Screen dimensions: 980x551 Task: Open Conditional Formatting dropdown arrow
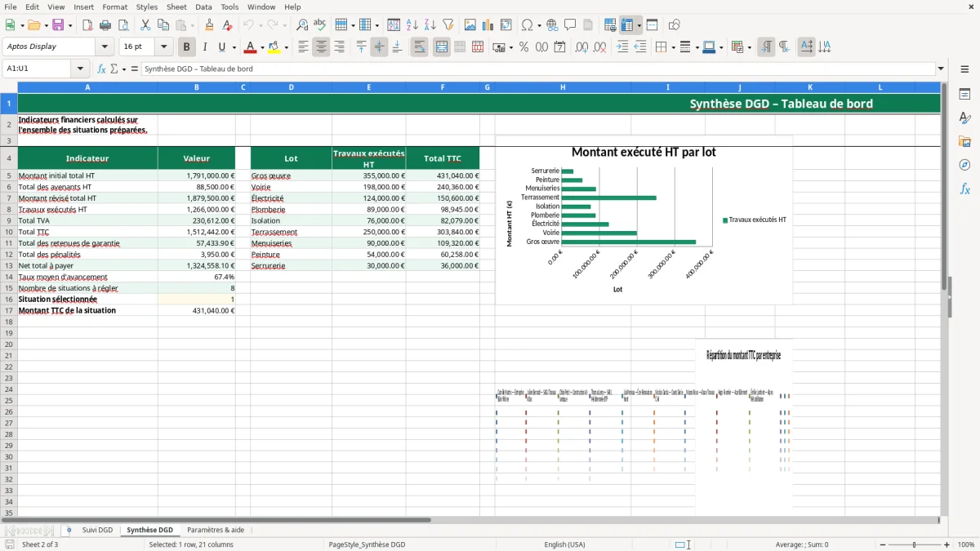pyautogui.click(x=749, y=47)
